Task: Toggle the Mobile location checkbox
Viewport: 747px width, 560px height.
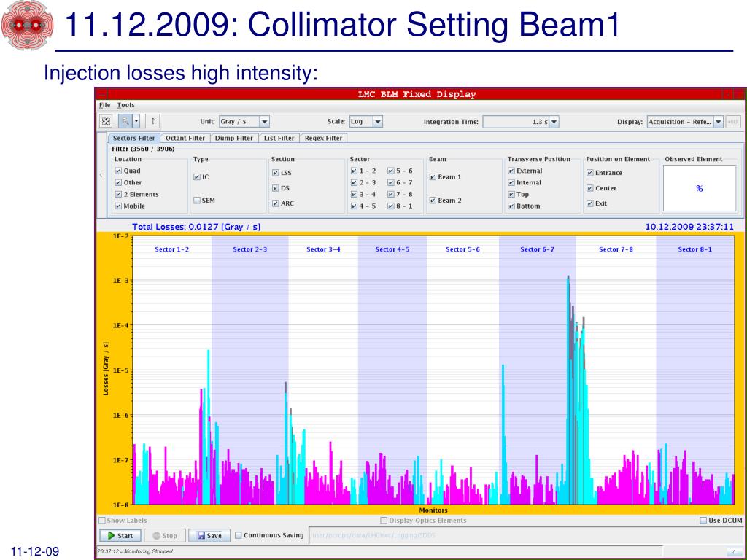Action: tap(118, 206)
